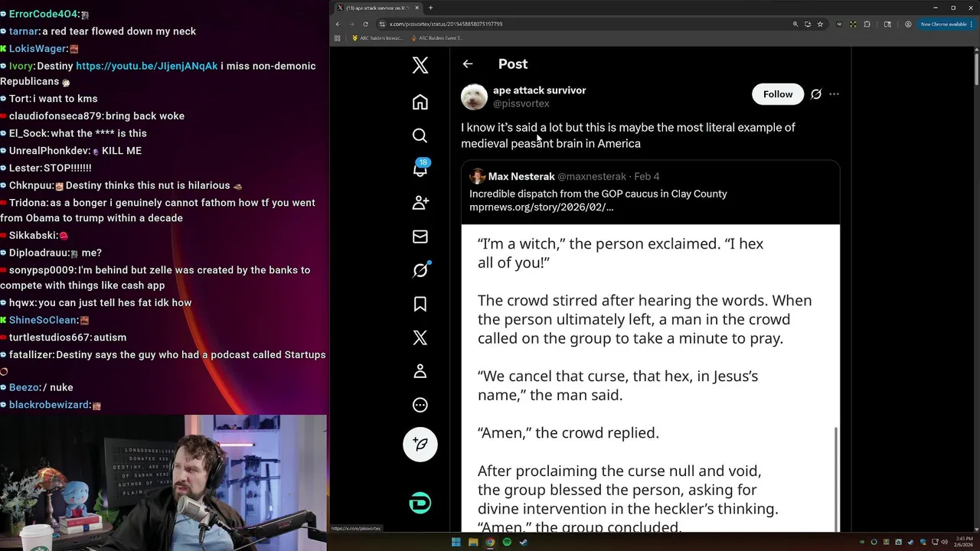Open the Chrome extensions puzzle icon

coord(867,24)
